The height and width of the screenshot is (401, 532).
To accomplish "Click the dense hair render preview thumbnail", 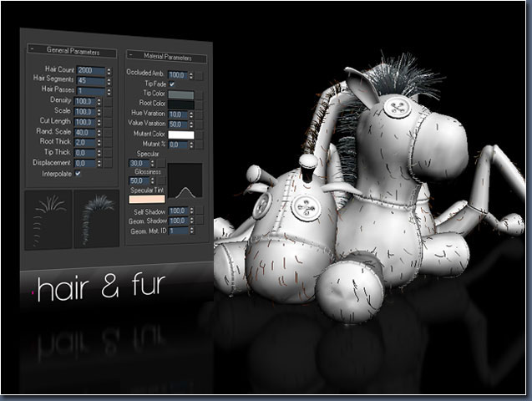I will point(96,219).
